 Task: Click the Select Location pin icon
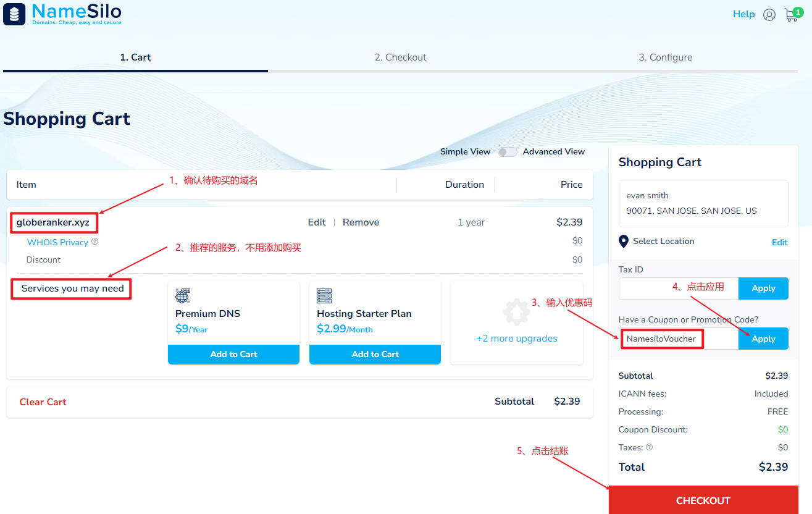(623, 242)
